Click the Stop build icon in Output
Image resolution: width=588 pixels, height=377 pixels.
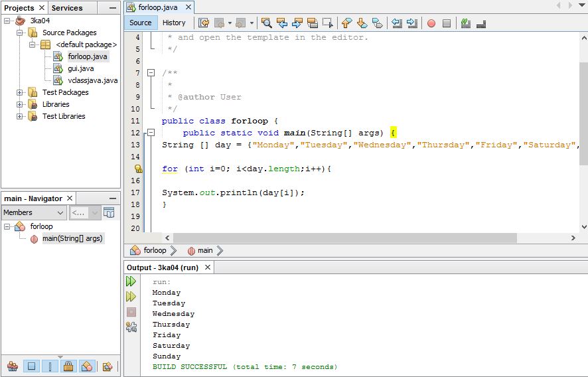(131, 312)
